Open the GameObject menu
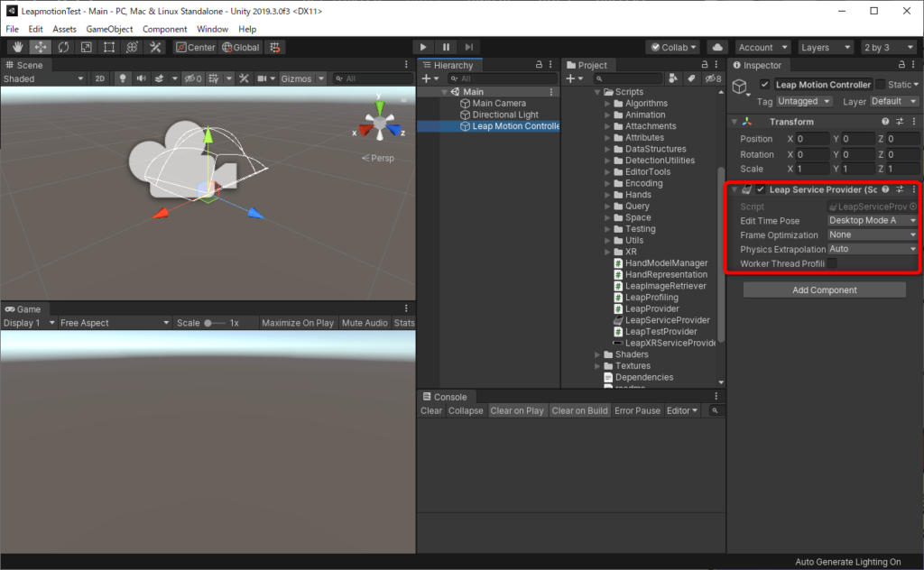 pos(109,29)
